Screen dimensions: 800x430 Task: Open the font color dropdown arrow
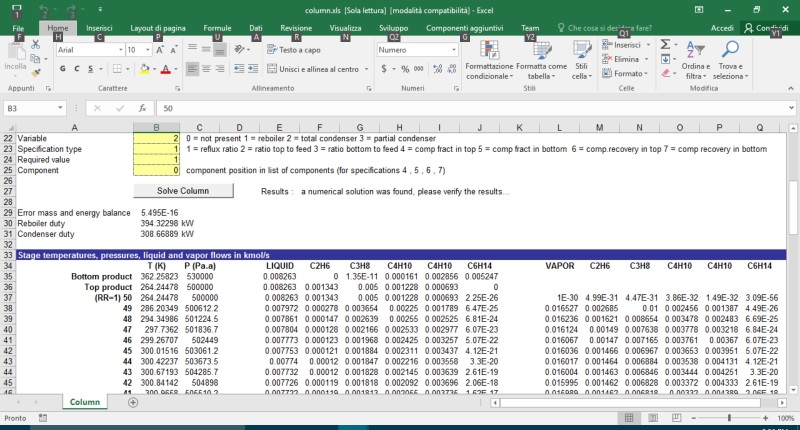click(176, 69)
